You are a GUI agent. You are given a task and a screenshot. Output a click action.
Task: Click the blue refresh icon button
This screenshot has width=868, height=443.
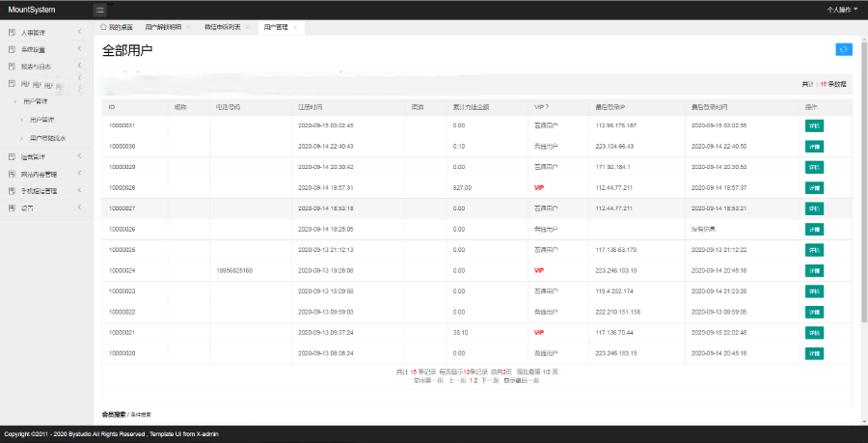click(x=843, y=50)
